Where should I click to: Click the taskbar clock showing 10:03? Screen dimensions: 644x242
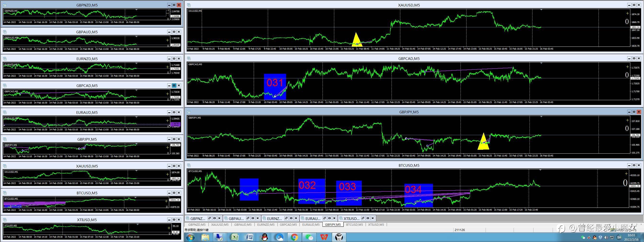click(x=631, y=237)
